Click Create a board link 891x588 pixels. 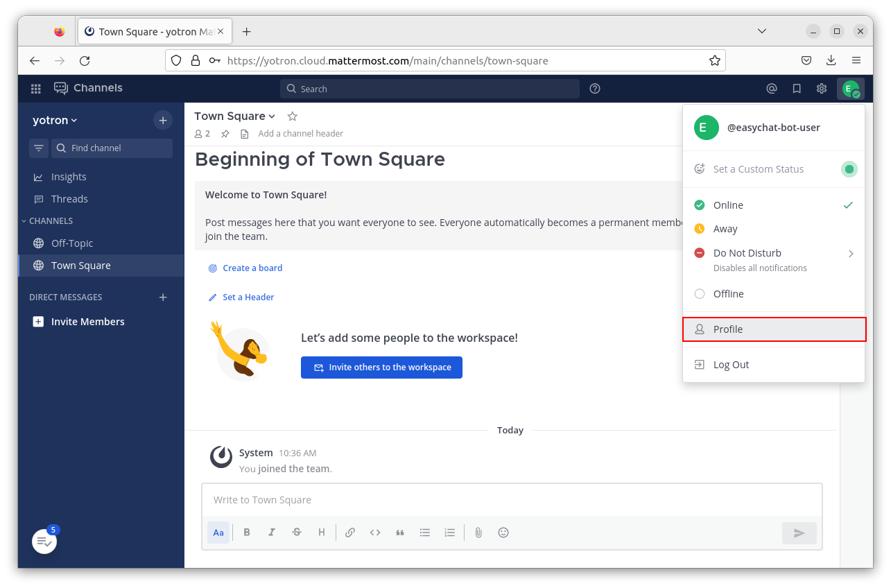point(245,268)
